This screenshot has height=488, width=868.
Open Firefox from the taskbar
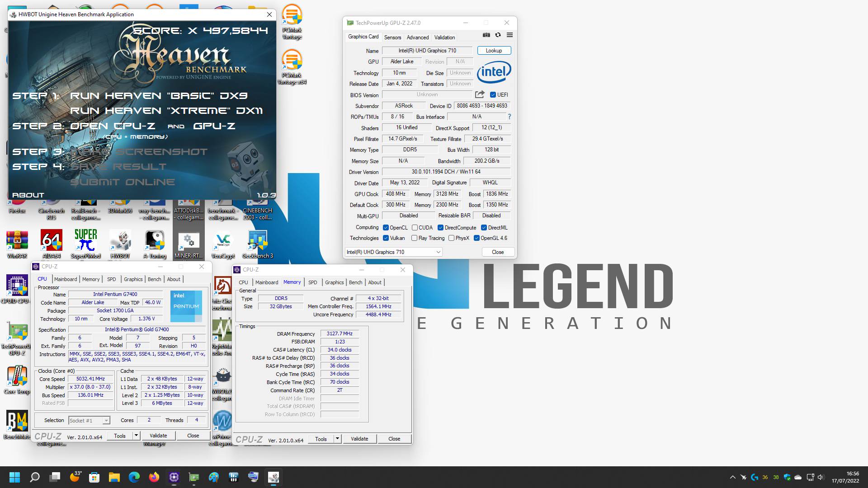click(x=154, y=477)
